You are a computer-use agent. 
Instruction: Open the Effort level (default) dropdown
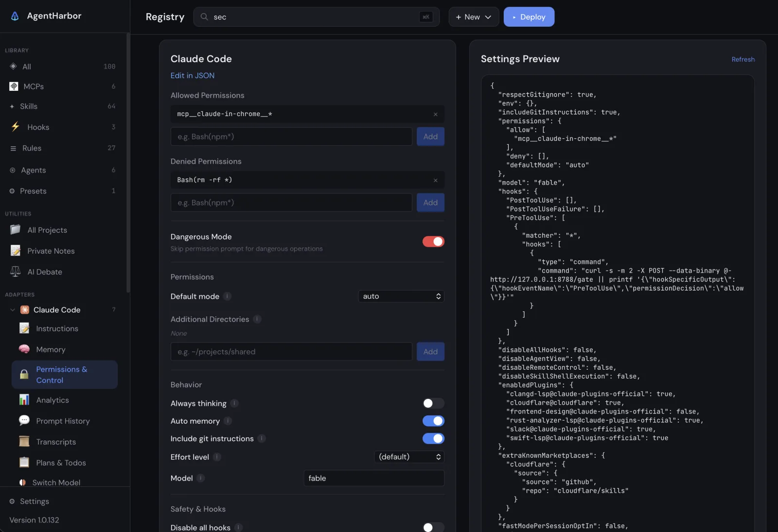pos(409,457)
